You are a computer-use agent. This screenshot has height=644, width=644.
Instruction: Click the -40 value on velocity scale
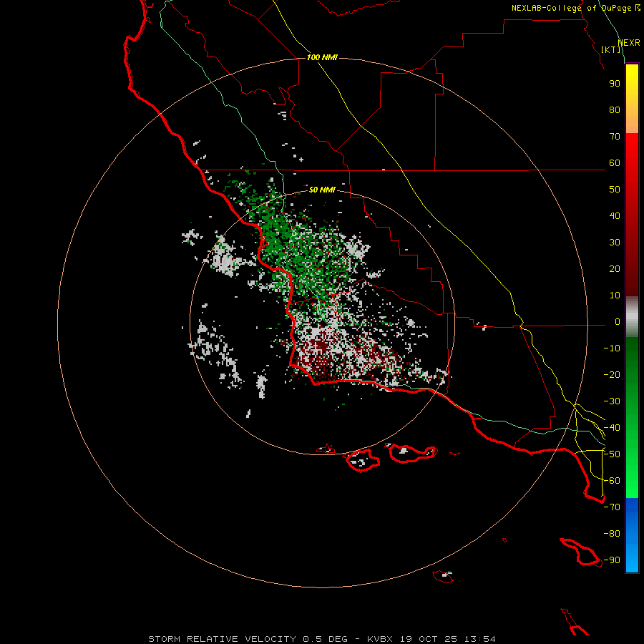tap(612, 428)
